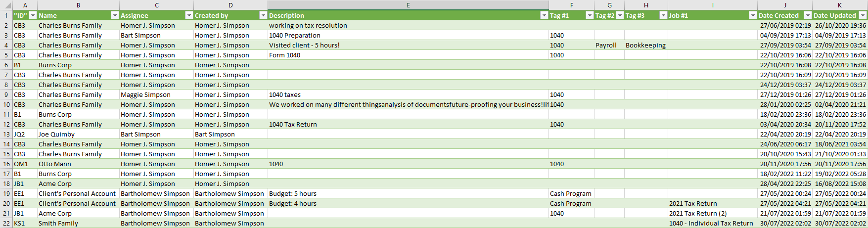Open the Tag #1 filter dropdown

[589, 15]
